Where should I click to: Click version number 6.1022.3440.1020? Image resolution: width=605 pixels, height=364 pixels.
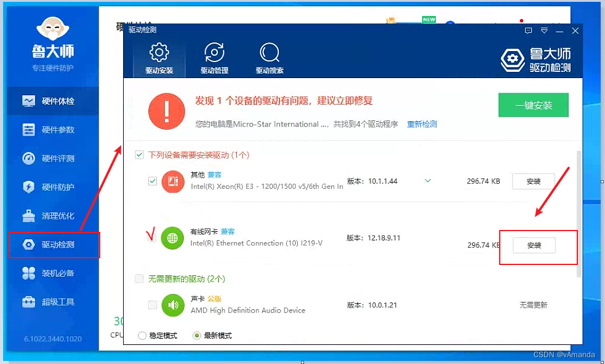pos(53,339)
